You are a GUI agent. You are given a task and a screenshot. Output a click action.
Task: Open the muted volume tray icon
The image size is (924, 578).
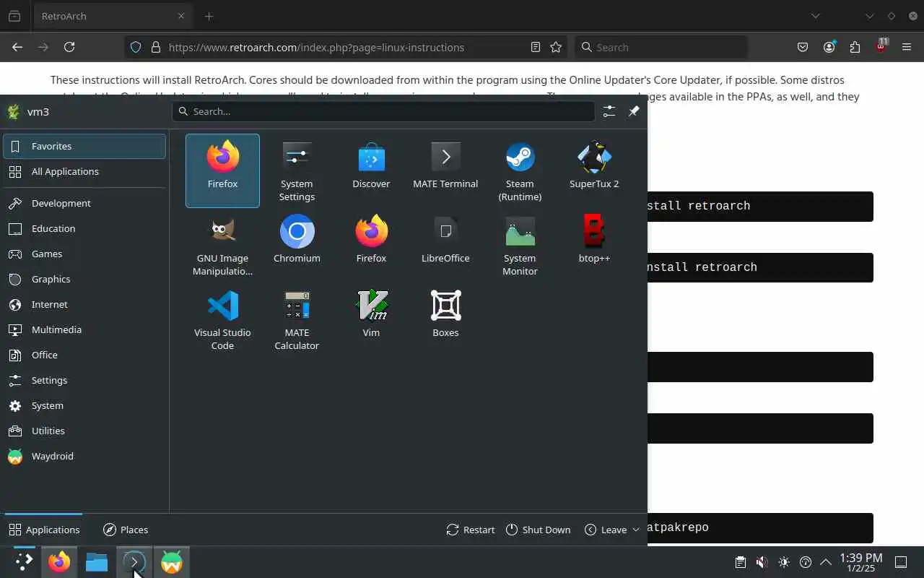click(762, 562)
